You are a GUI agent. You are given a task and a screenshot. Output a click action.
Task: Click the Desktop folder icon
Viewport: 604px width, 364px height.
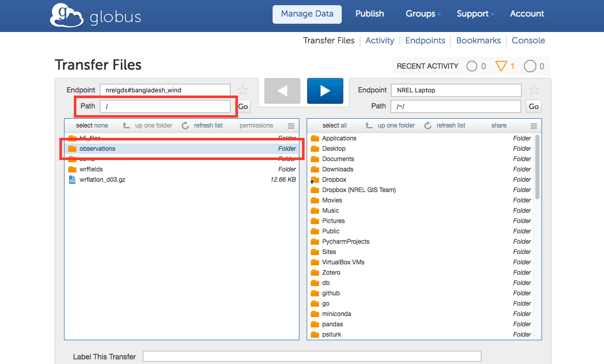pyautogui.click(x=315, y=149)
